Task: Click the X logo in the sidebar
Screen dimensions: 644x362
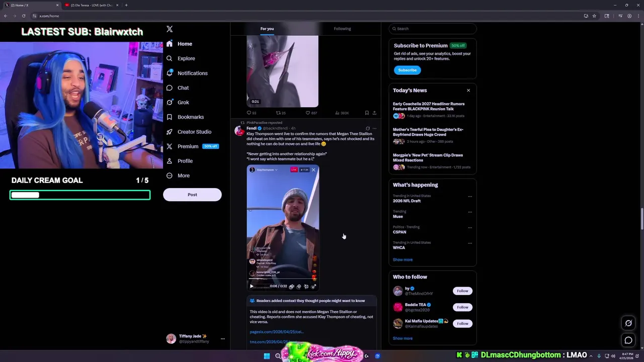Action: [170, 29]
